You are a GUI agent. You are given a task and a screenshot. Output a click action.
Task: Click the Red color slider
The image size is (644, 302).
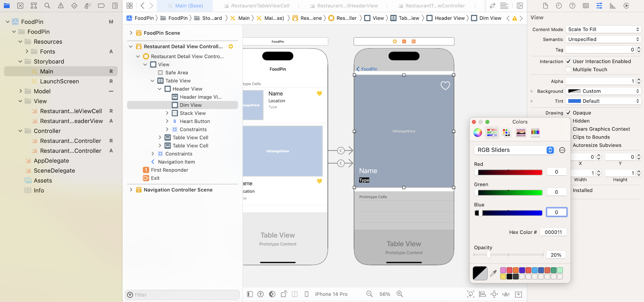click(508, 172)
